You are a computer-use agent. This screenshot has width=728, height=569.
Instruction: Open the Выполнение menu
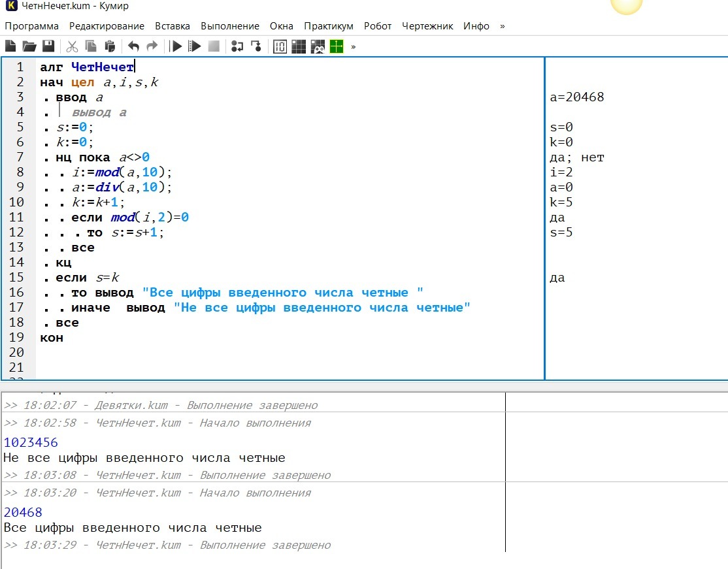[x=230, y=26]
